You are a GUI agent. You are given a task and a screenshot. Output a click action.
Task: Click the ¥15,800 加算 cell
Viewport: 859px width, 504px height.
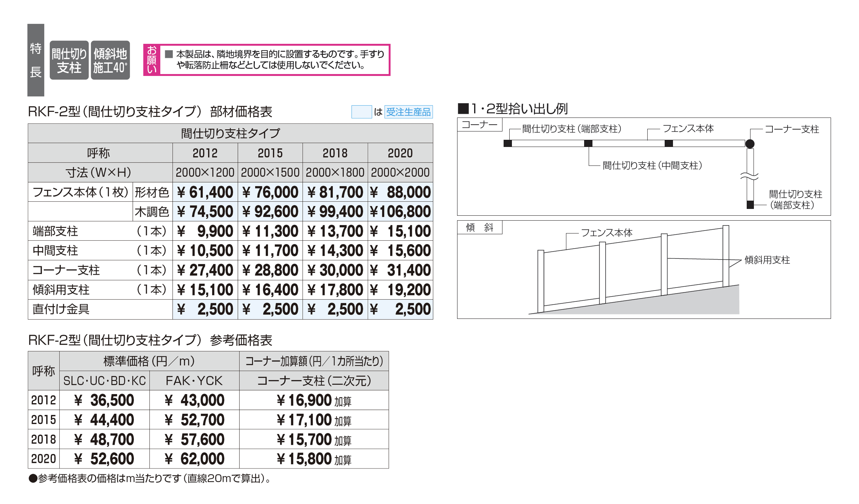click(x=314, y=459)
